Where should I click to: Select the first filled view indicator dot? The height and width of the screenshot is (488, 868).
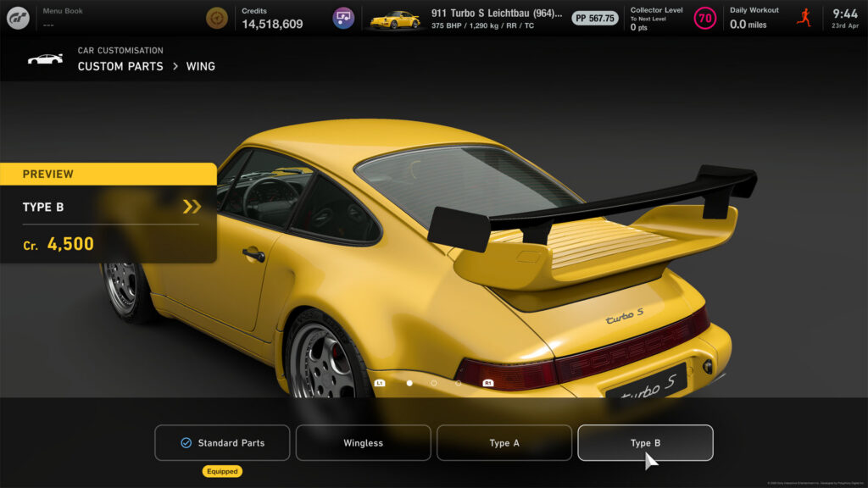tap(409, 383)
